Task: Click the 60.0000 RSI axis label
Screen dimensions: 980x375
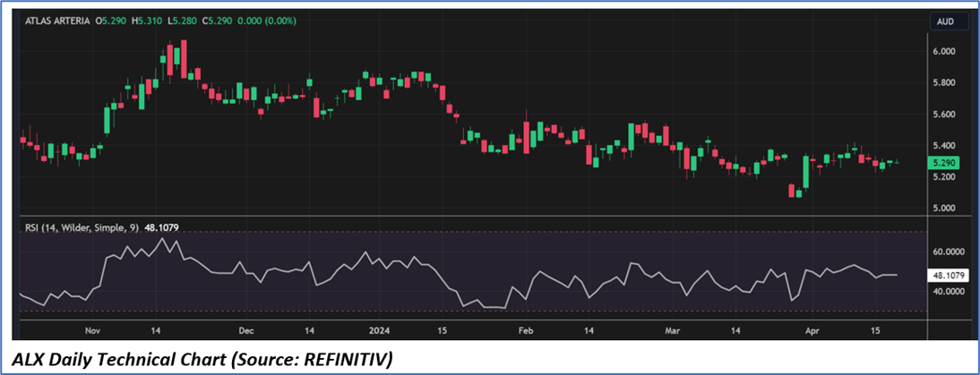Action: (949, 252)
